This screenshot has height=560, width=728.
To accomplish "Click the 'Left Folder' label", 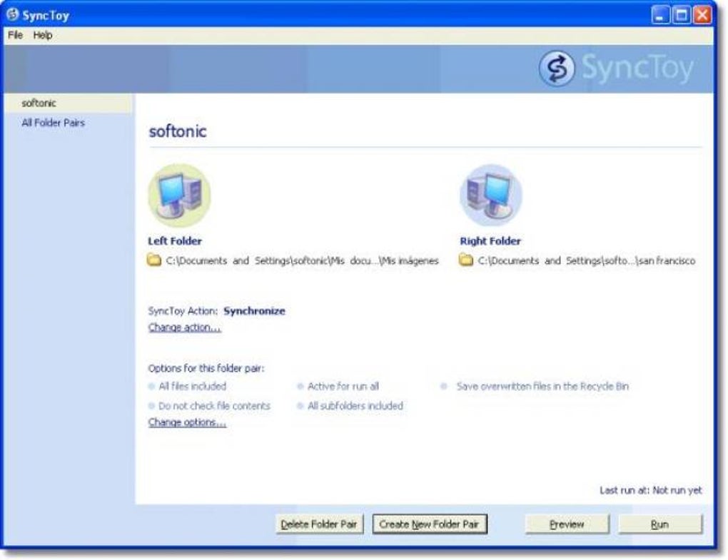I will [x=175, y=241].
